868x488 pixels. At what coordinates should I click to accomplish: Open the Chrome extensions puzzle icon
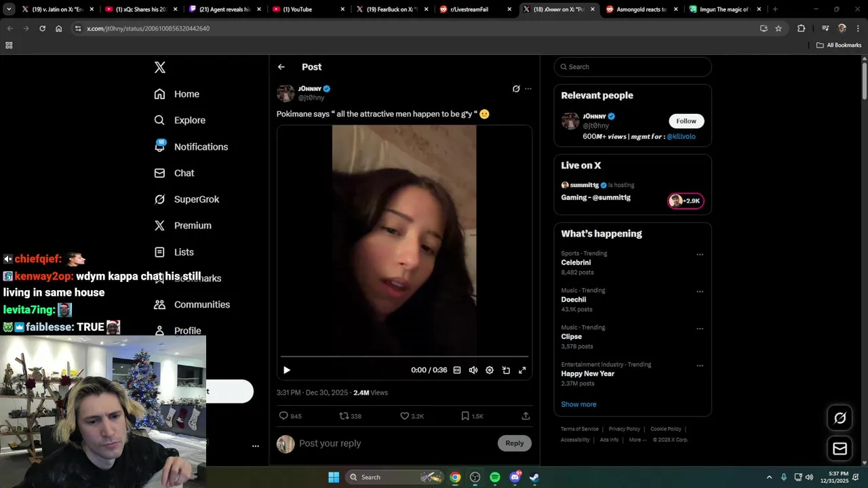click(802, 28)
